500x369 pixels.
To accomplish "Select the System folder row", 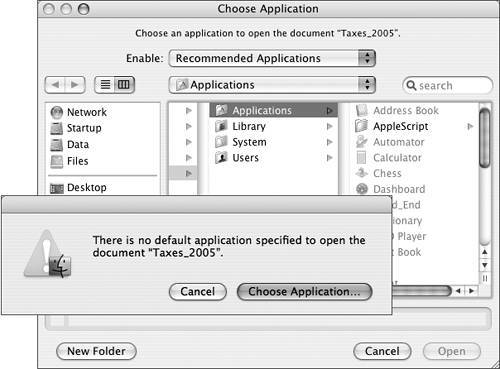I will pos(273,142).
